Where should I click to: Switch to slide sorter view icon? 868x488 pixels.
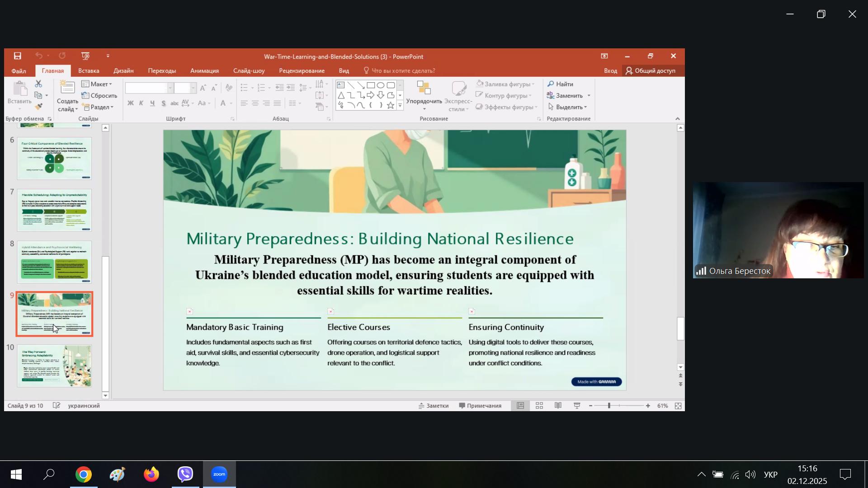click(539, 406)
